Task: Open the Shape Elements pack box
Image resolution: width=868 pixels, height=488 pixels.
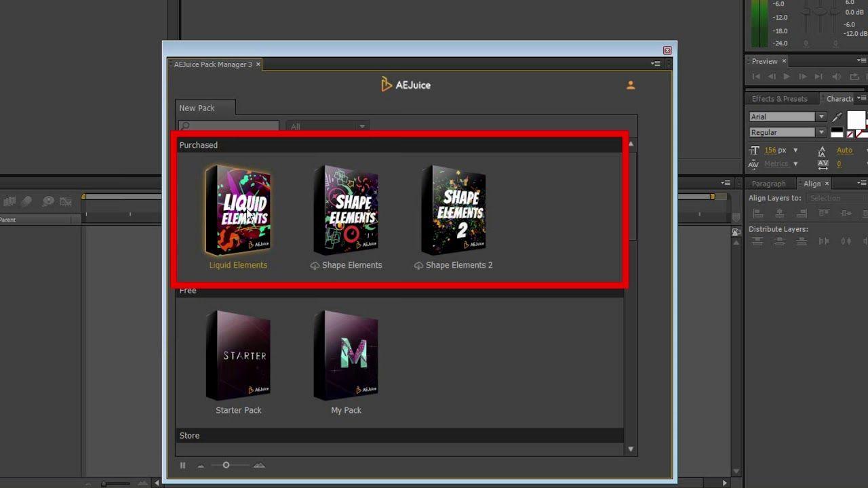Action: tap(346, 210)
